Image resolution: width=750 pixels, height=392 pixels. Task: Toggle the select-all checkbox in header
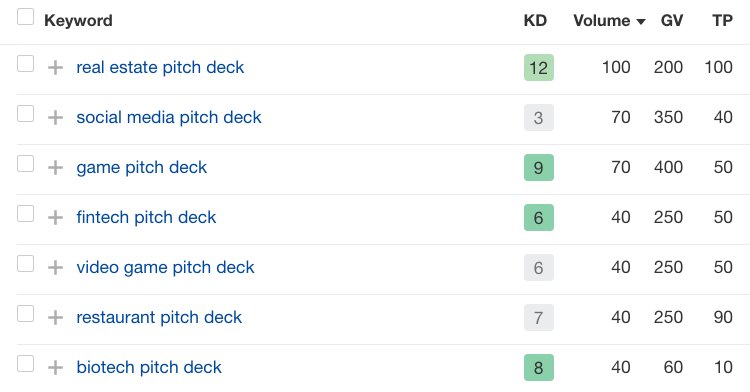(25, 17)
